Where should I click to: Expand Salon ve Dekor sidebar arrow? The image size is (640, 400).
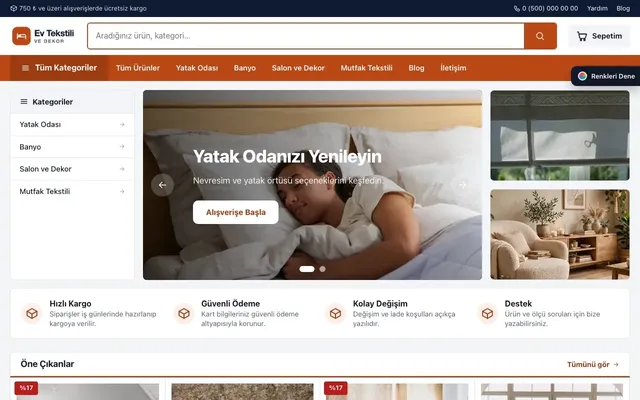click(122, 169)
